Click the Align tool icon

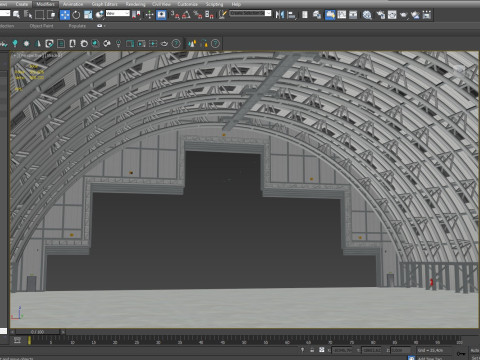(292, 14)
